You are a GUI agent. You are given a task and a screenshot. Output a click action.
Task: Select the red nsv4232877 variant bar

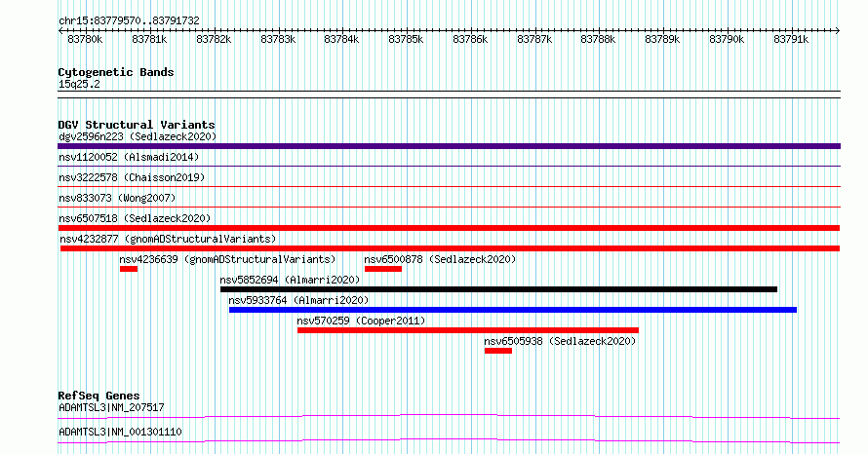450,248
